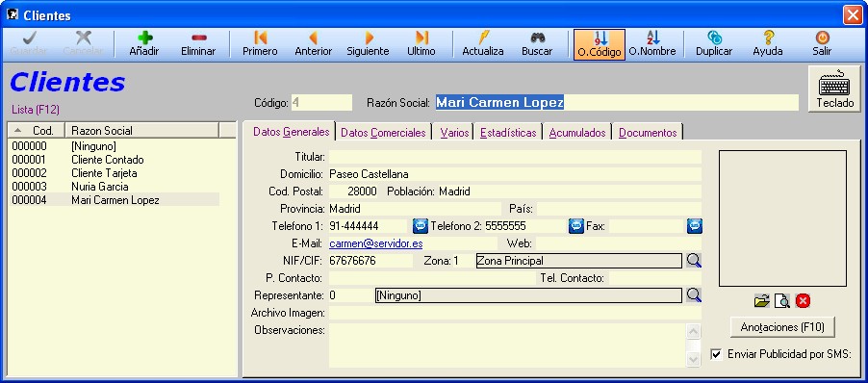Toggle Enviar Publicidad por SMS checkbox

coord(716,354)
